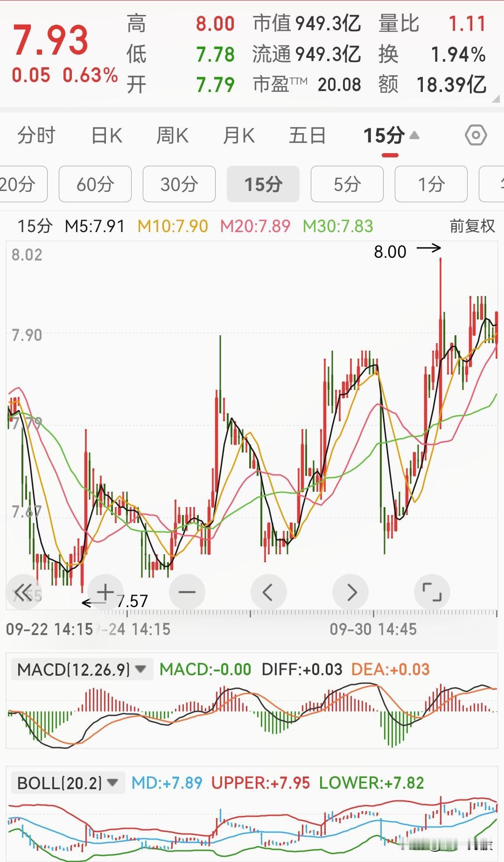Move chart left with arrow button
Screen dimensions: 504x862
coord(268,592)
